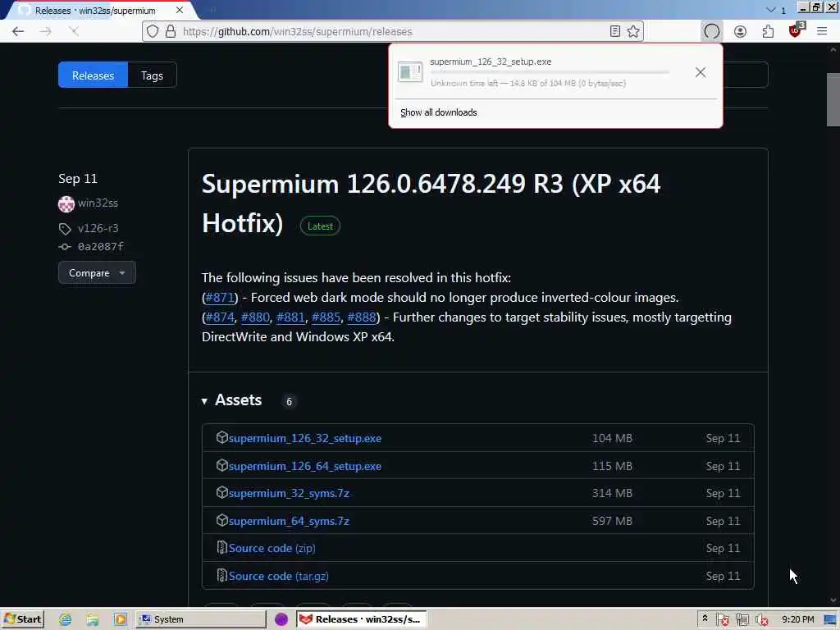Open issue #885 link

point(326,317)
